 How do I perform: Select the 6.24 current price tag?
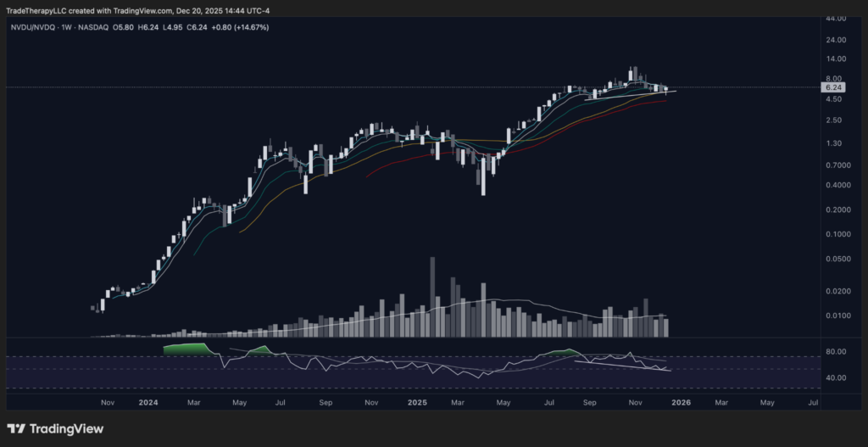[x=832, y=87]
